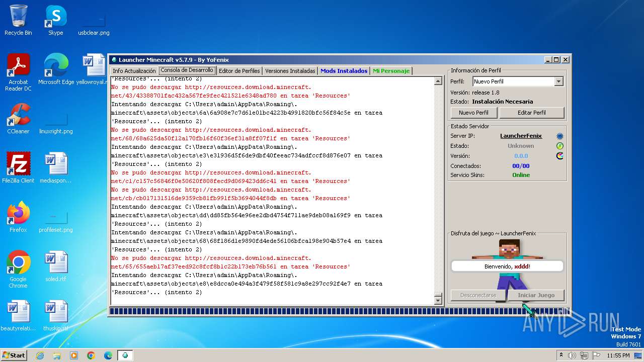Select the beautyrelati document on the desktop
This screenshot has width=644, height=362.
tap(18, 316)
